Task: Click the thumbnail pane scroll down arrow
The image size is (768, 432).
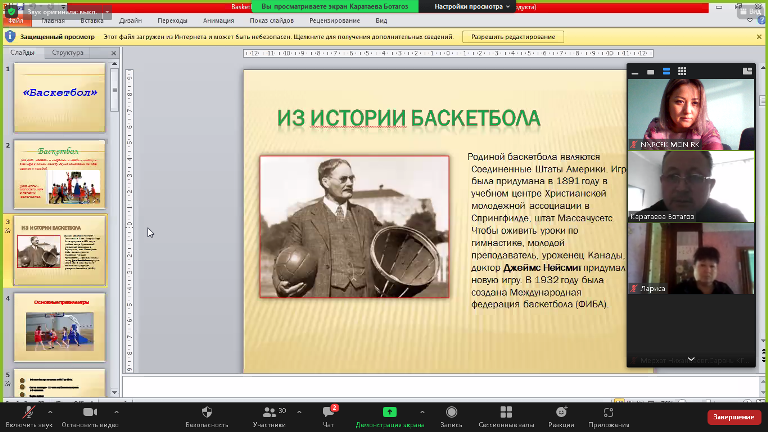Action: [114, 392]
